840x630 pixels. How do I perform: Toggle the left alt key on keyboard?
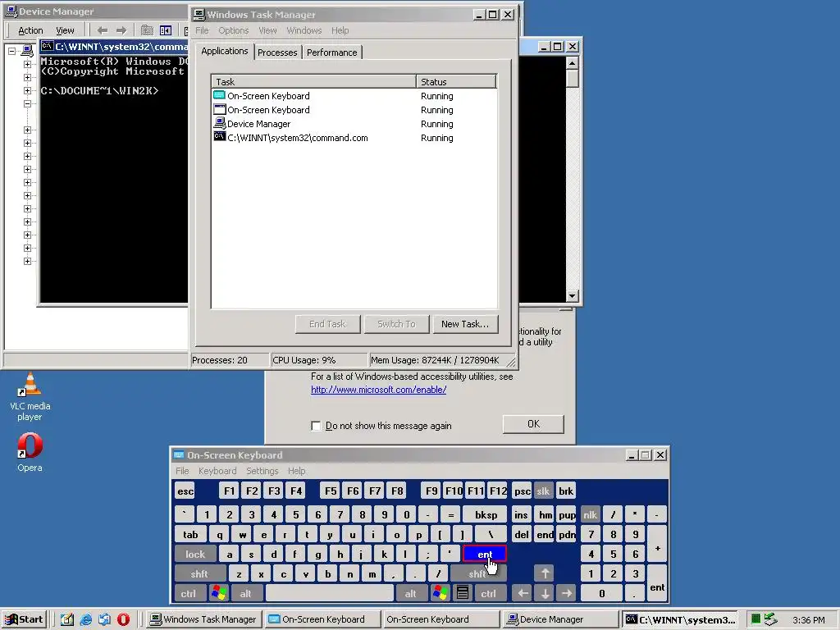246,593
